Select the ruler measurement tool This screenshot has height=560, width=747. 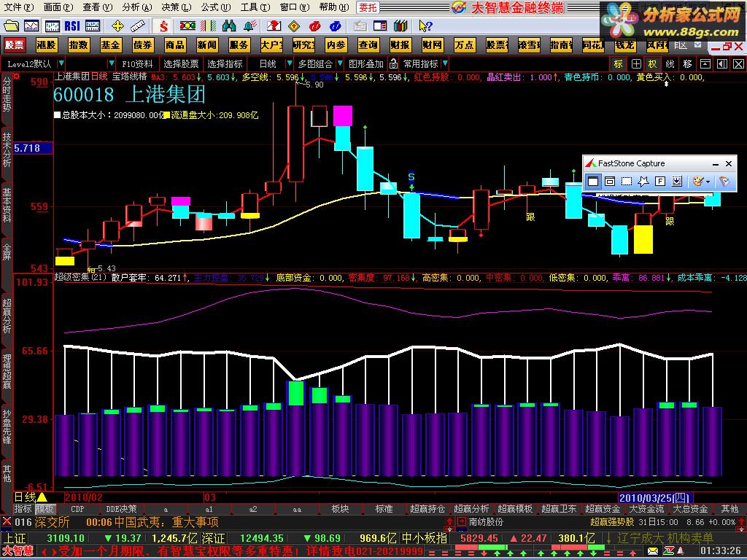pyautogui.click(x=137, y=26)
